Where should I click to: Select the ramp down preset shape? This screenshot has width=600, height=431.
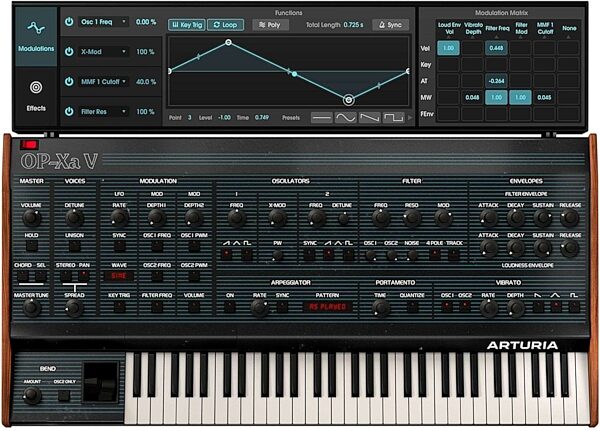tap(370, 118)
